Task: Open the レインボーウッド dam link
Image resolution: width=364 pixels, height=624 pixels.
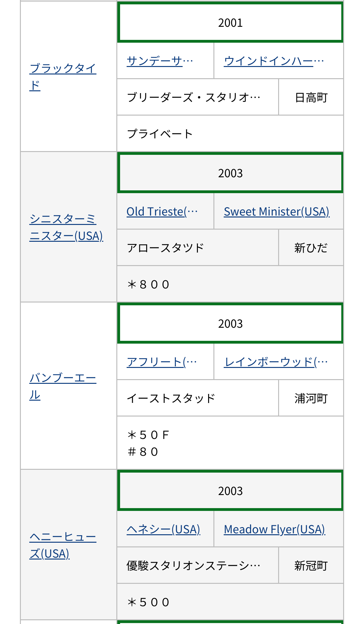Action: (x=276, y=362)
